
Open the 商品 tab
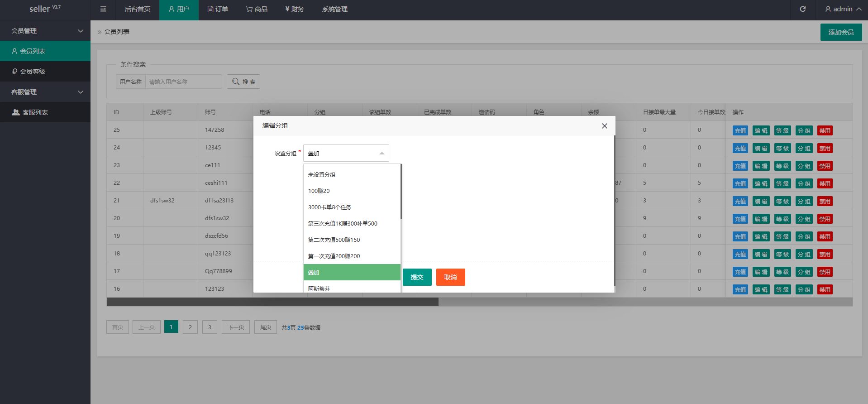pos(257,9)
